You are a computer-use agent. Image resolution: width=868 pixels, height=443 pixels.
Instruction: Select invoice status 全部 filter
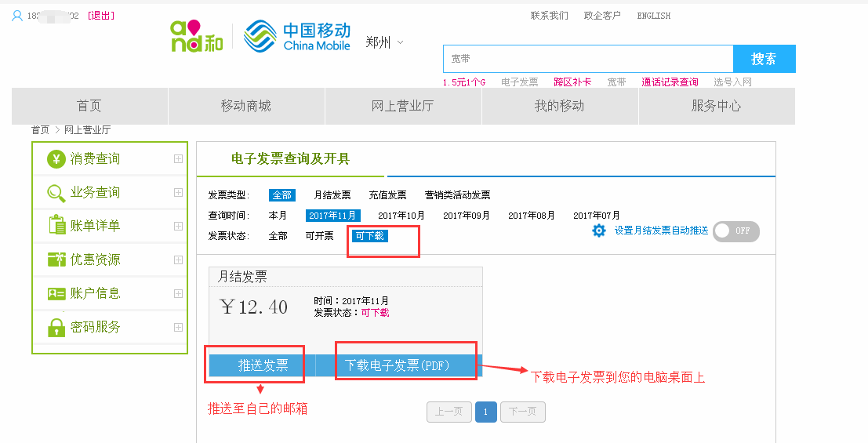pos(278,236)
